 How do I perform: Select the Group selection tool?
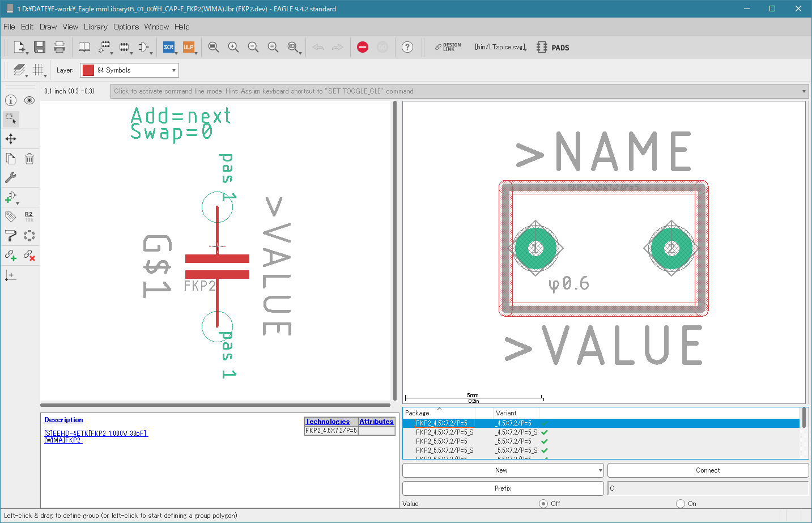click(11, 119)
